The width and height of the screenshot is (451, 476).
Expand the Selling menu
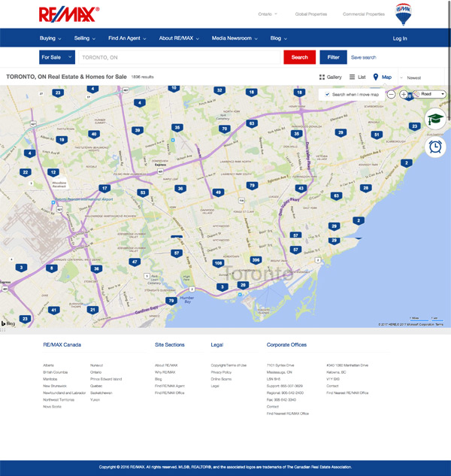85,38
